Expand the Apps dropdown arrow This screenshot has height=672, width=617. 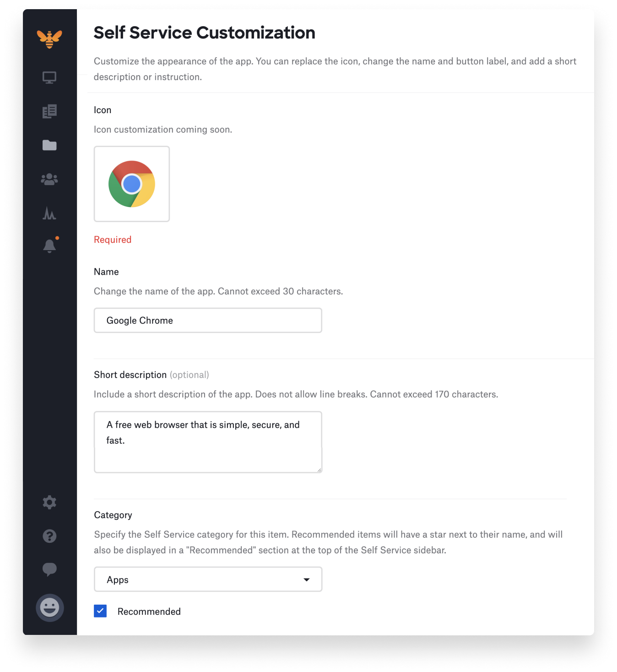pos(307,579)
